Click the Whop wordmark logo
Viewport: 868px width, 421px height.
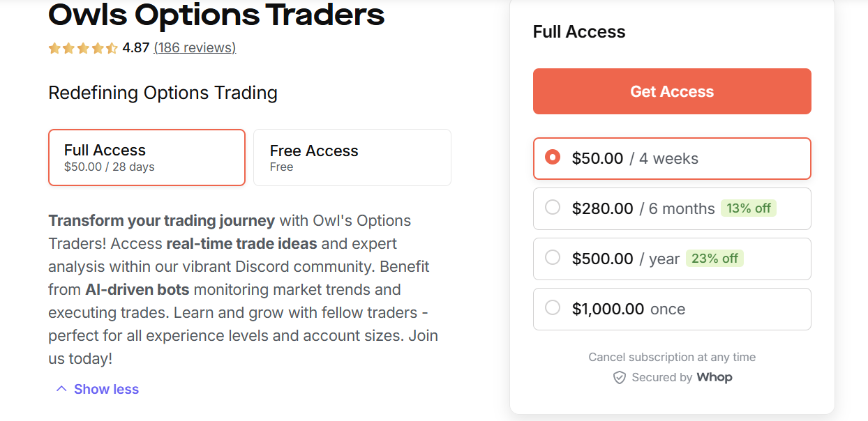point(714,377)
